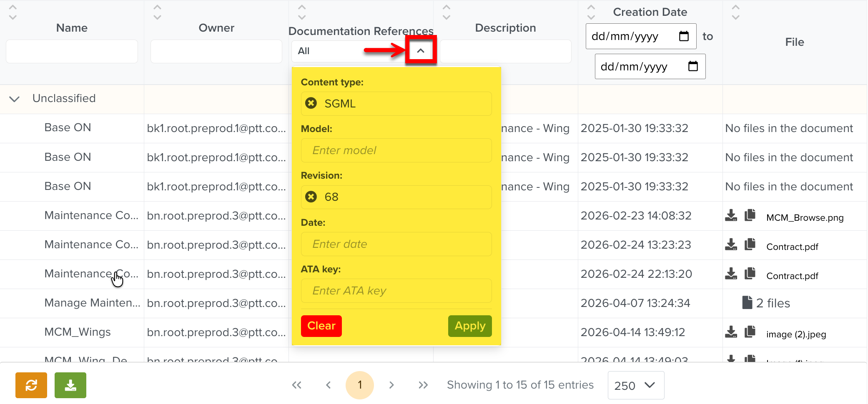Open the calendar picker for the end date
This screenshot has height=404, width=868.
click(x=693, y=66)
